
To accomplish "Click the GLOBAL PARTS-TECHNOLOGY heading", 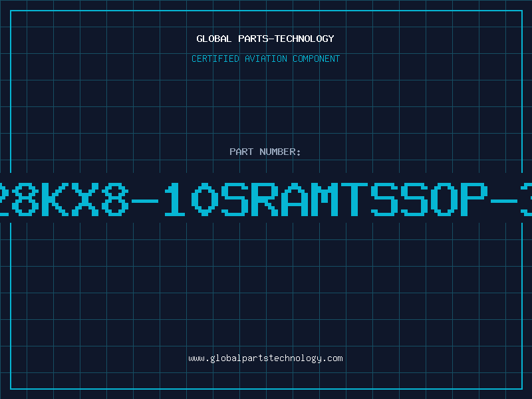I will 265,39.
